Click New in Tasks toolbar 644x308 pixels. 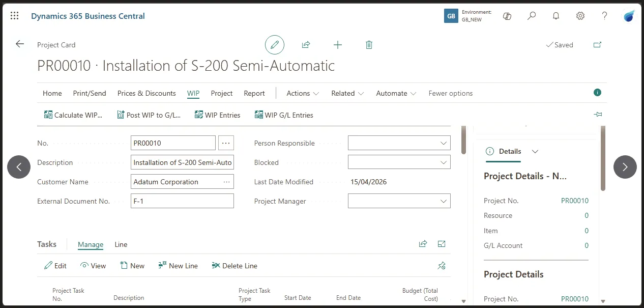(132, 266)
